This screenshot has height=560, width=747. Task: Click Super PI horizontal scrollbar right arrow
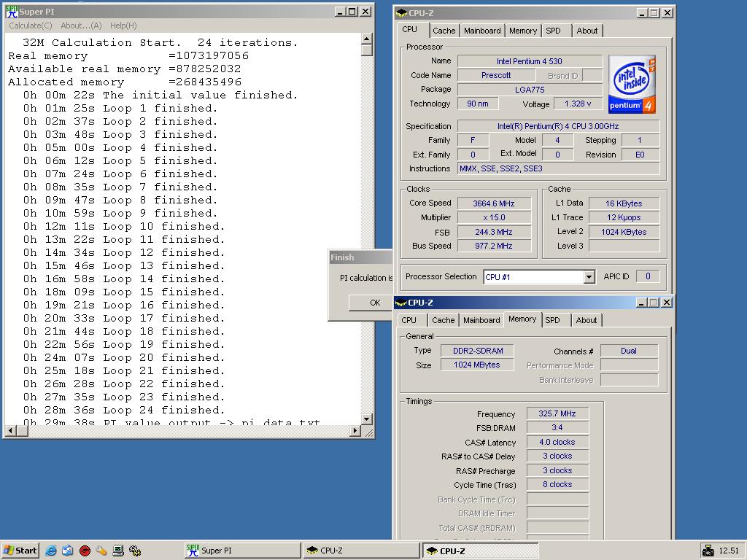(x=355, y=430)
